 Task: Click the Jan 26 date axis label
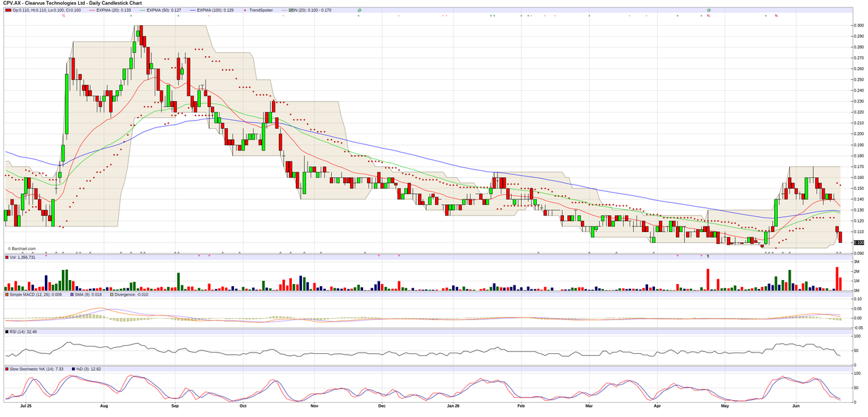[454, 407]
